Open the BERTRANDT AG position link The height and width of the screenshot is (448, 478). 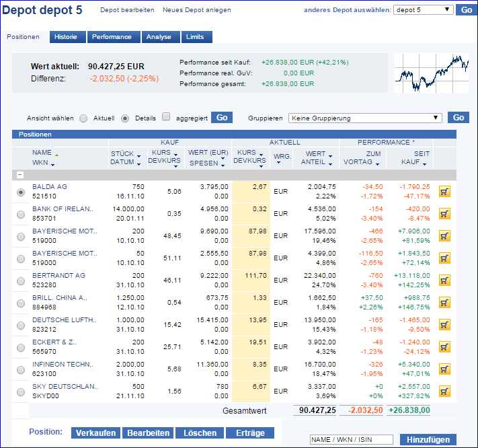click(59, 275)
